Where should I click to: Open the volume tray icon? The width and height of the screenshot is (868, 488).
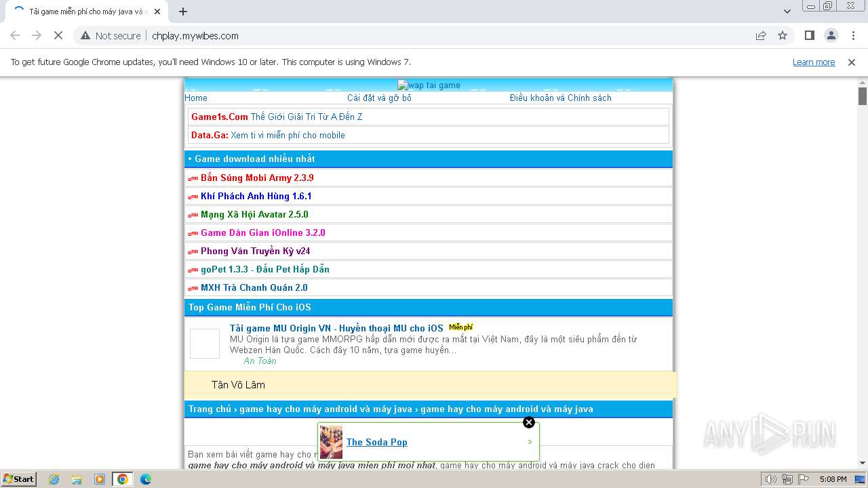pyautogui.click(x=771, y=479)
